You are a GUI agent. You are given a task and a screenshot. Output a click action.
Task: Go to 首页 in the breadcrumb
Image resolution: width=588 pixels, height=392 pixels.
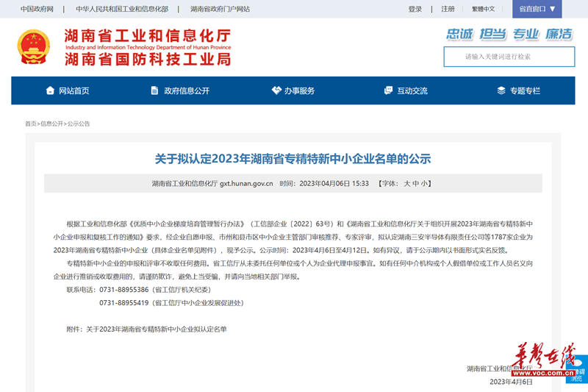[31, 124]
